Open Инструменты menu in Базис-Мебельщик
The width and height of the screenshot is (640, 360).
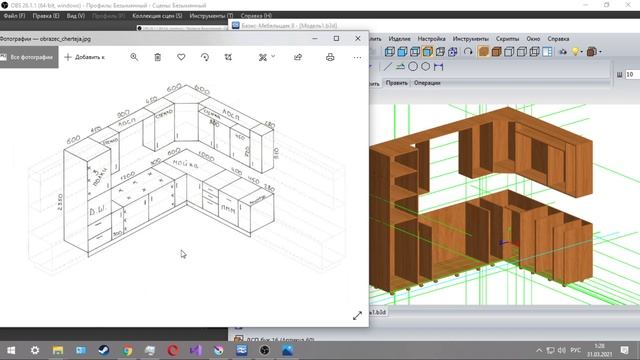(x=470, y=39)
